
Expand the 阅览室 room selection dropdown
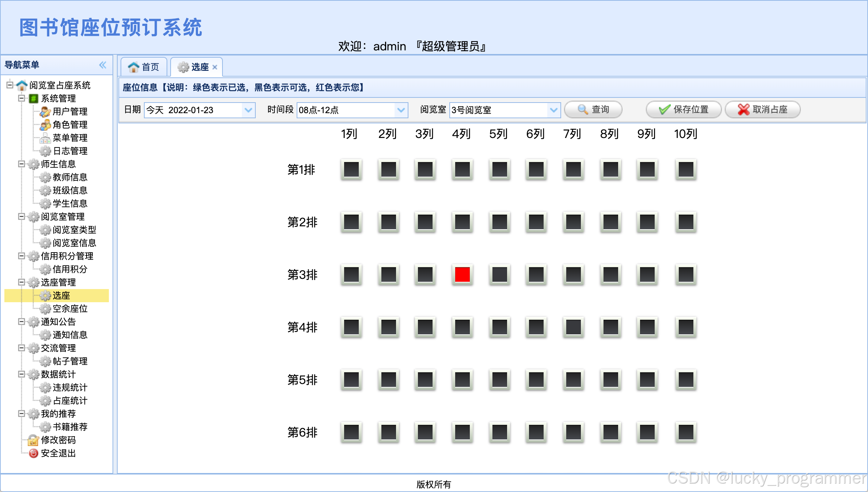(x=553, y=110)
